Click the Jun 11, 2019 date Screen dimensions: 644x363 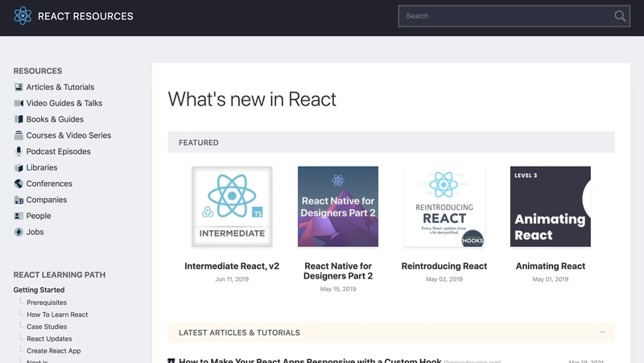(x=232, y=279)
